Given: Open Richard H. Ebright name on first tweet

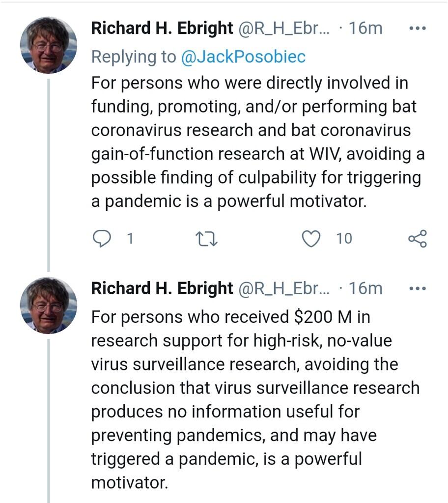Looking at the screenshot, I should (162, 28).
